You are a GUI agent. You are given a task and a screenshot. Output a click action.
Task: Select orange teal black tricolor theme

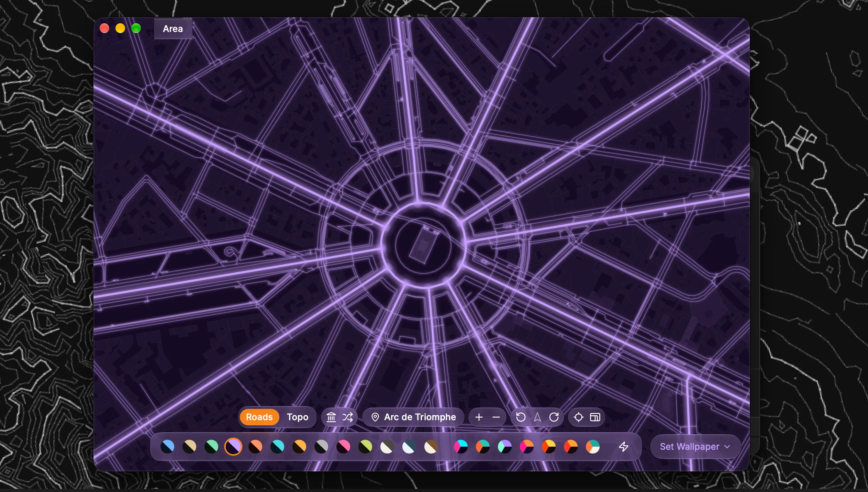pyautogui.click(x=483, y=447)
